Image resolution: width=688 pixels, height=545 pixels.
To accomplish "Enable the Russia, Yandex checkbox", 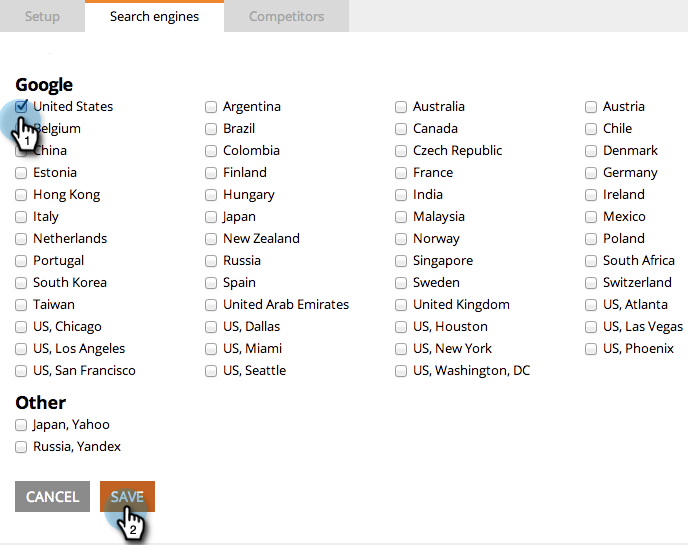I will (21, 447).
